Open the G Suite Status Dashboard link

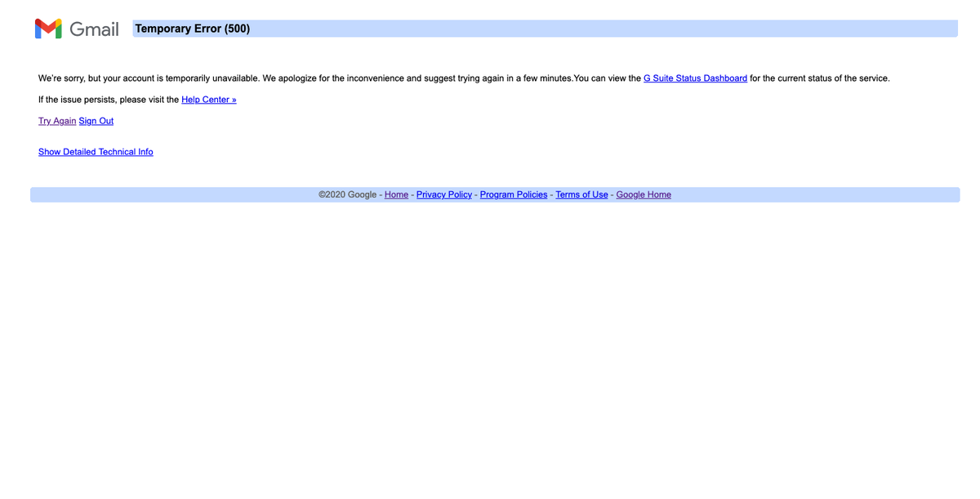coord(695,78)
